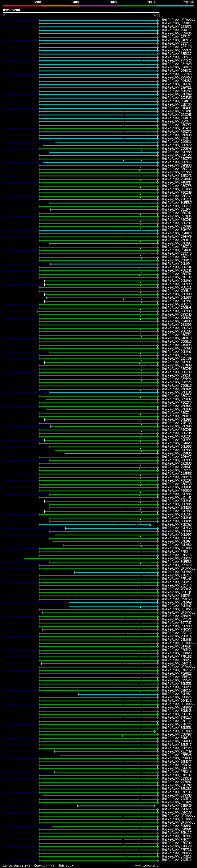Open hit UniRef100_Q0WL12
The image size is (197, 868).
[x=176, y=30]
